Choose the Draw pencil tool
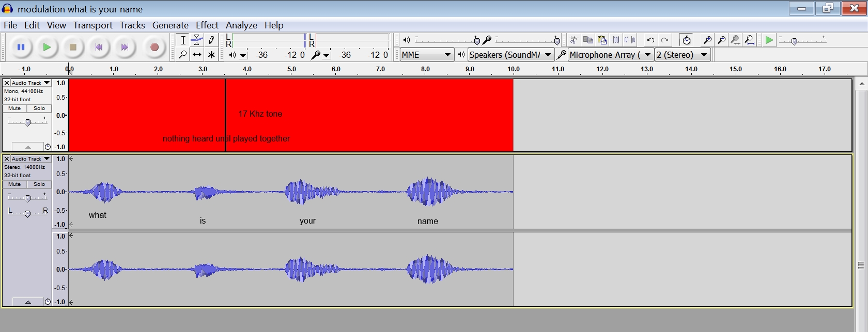The image size is (868, 332). click(211, 40)
